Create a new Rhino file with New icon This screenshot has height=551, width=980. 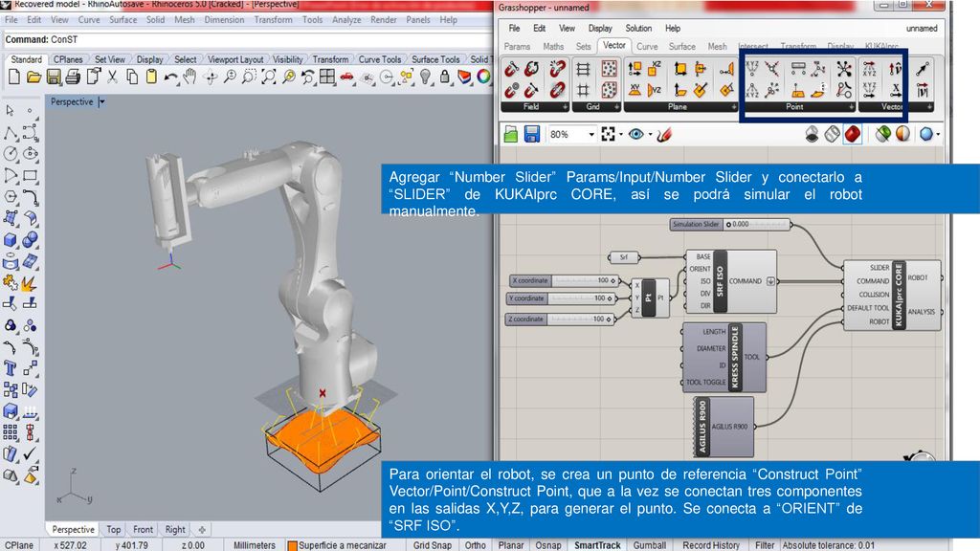pyautogui.click(x=13, y=77)
